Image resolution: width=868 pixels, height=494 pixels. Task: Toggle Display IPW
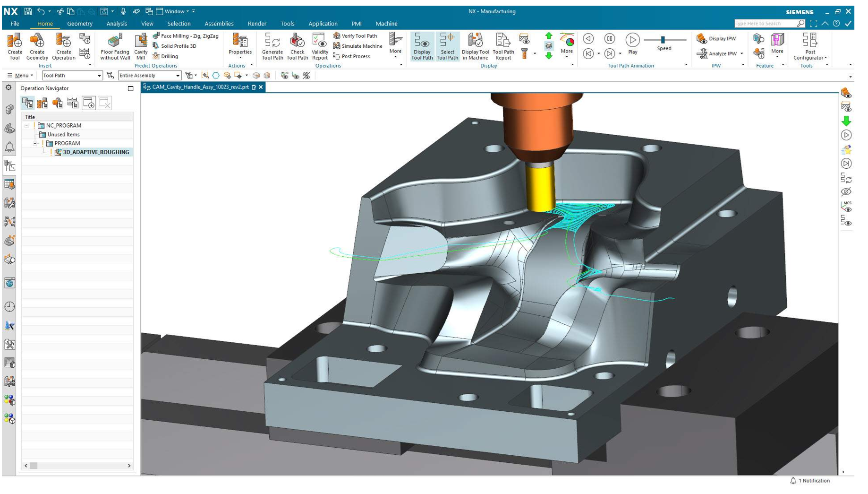[x=716, y=39]
